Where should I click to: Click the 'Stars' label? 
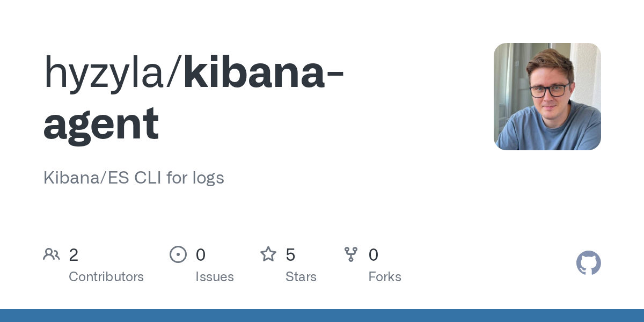pos(301,277)
